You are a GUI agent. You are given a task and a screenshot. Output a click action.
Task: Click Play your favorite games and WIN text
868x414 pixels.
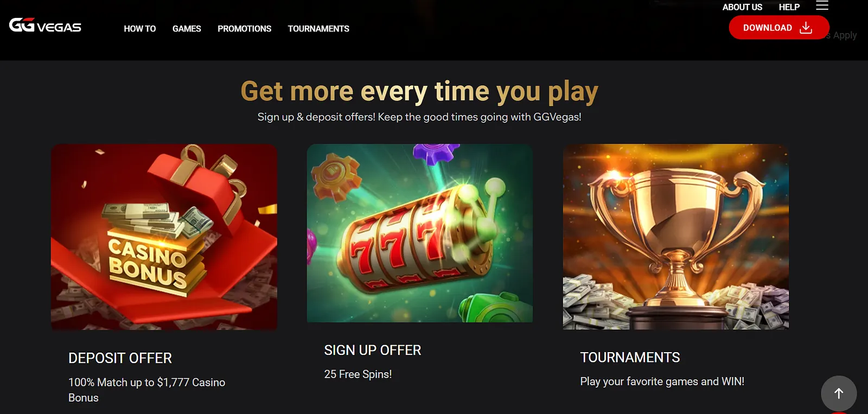pyautogui.click(x=662, y=381)
